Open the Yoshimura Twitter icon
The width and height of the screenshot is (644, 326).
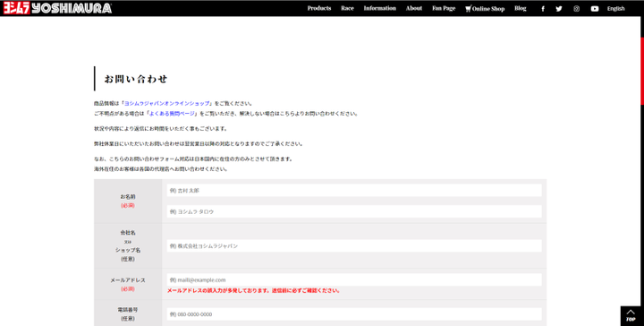coord(558,9)
